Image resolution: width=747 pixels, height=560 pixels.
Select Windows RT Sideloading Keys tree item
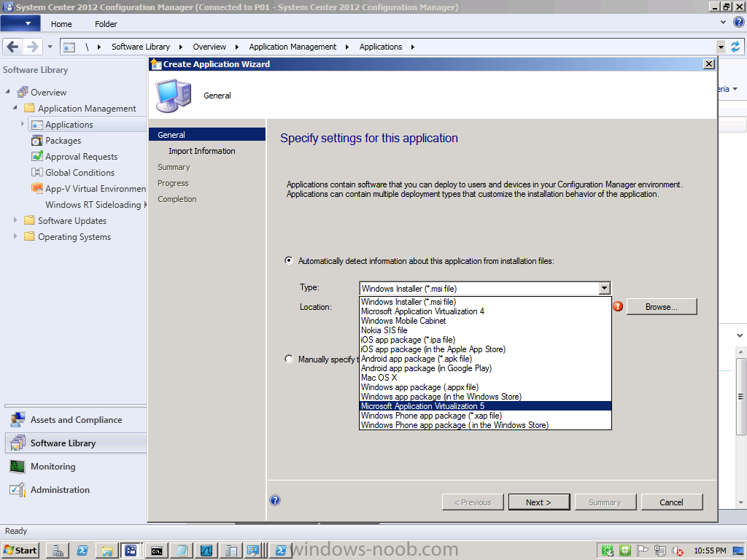pyautogui.click(x=96, y=204)
